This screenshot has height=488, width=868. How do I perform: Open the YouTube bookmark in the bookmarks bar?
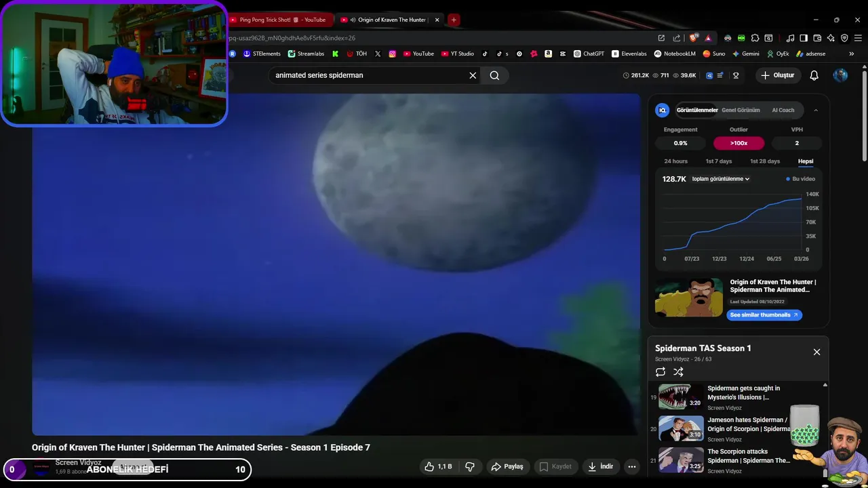click(418, 54)
